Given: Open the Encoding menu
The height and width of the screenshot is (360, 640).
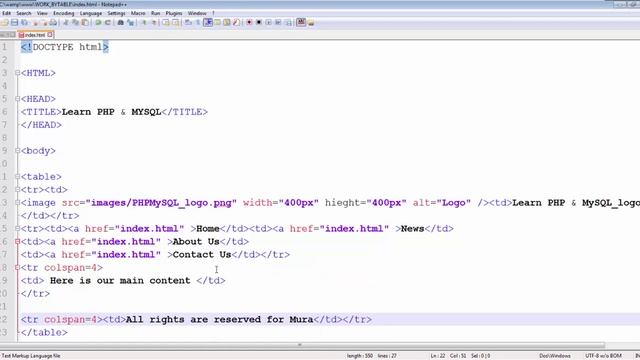Looking at the screenshot, I should pyautogui.click(x=64, y=13).
